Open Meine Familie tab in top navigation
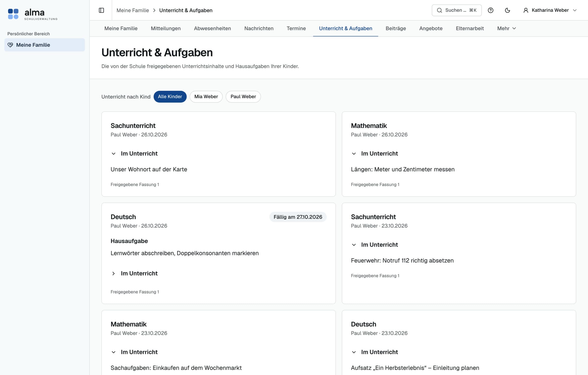 coord(121,28)
